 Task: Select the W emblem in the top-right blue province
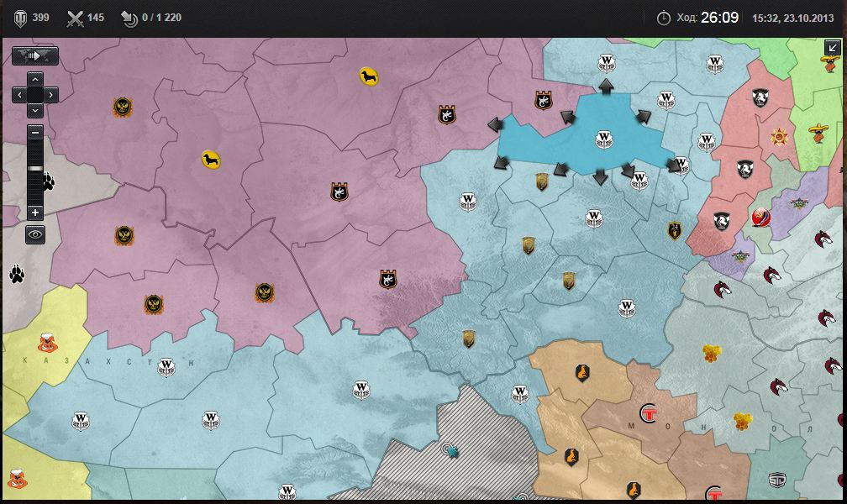pyautogui.click(x=715, y=65)
